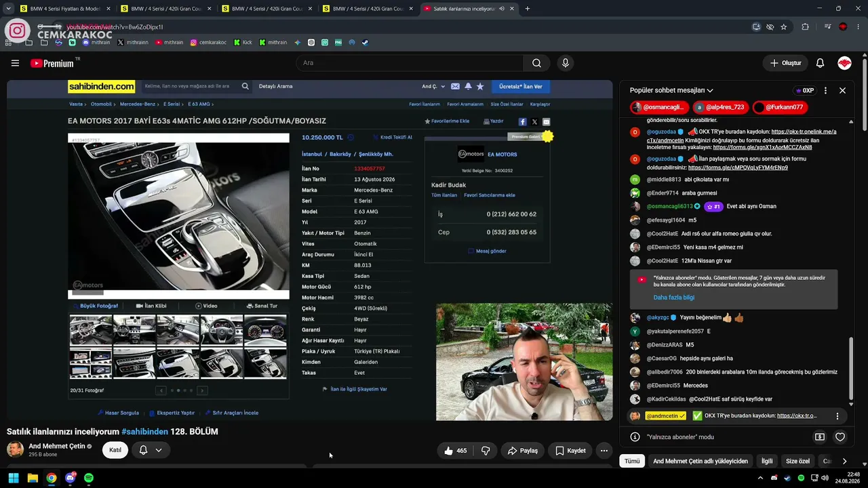Click the Oluştur create button

(x=786, y=63)
